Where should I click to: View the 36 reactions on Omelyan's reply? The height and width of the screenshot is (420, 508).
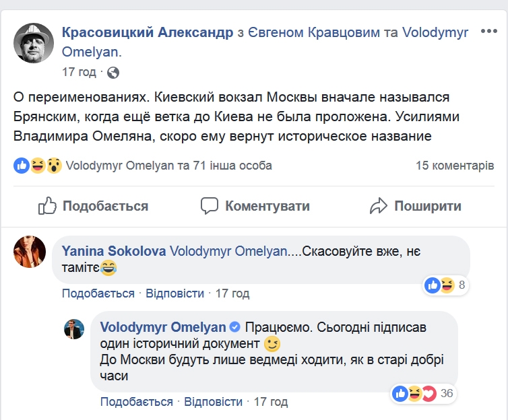click(x=424, y=393)
